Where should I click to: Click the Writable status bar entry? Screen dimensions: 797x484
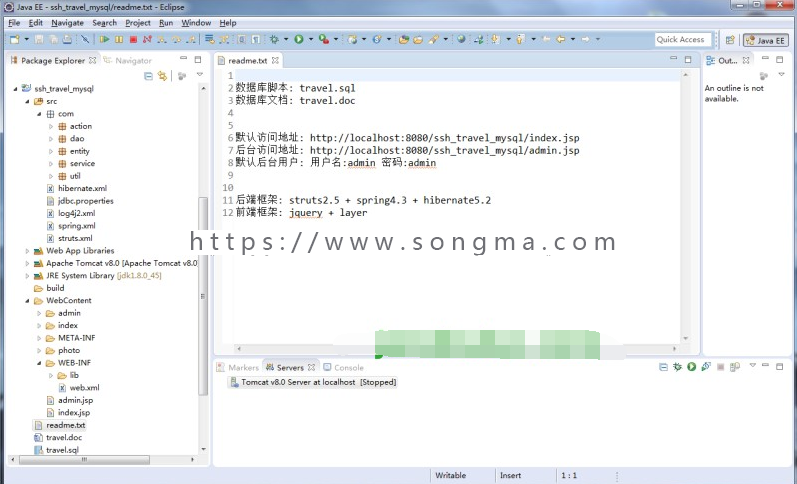tap(450, 475)
